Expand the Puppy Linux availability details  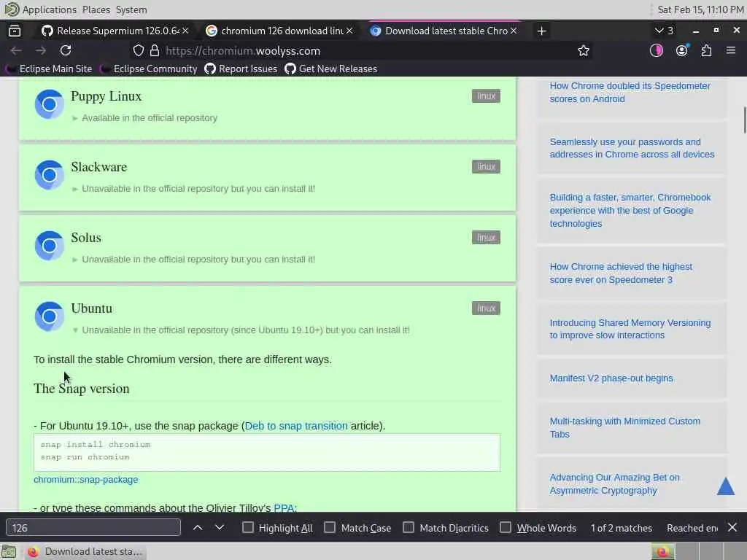(145, 117)
